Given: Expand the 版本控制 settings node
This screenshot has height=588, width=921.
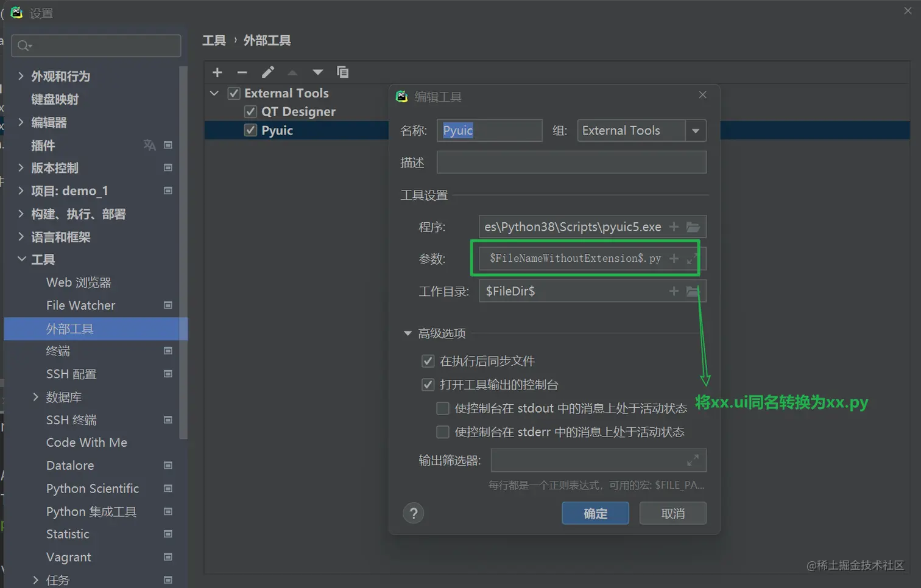Looking at the screenshot, I should pos(21,167).
